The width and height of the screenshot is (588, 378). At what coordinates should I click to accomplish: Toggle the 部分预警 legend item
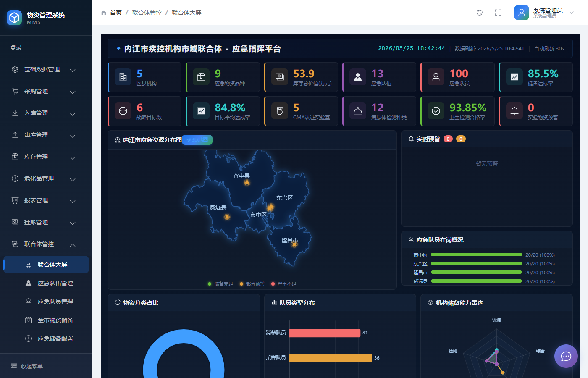(x=252, y=284)
